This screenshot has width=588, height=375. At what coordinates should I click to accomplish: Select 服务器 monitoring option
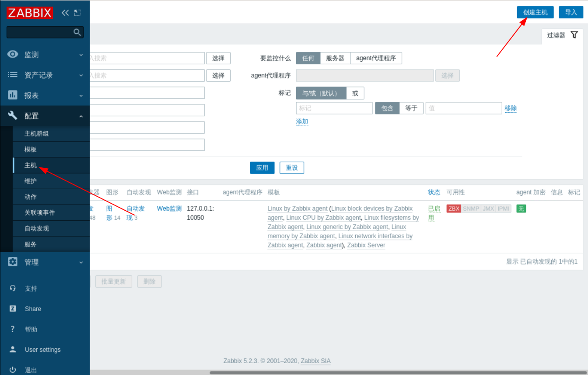coord(335,58)
